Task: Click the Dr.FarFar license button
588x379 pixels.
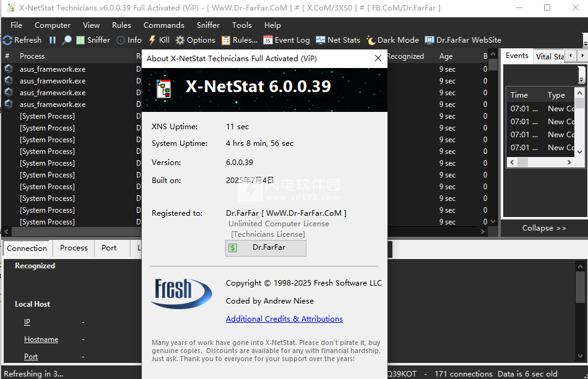Action: (266, 247)
